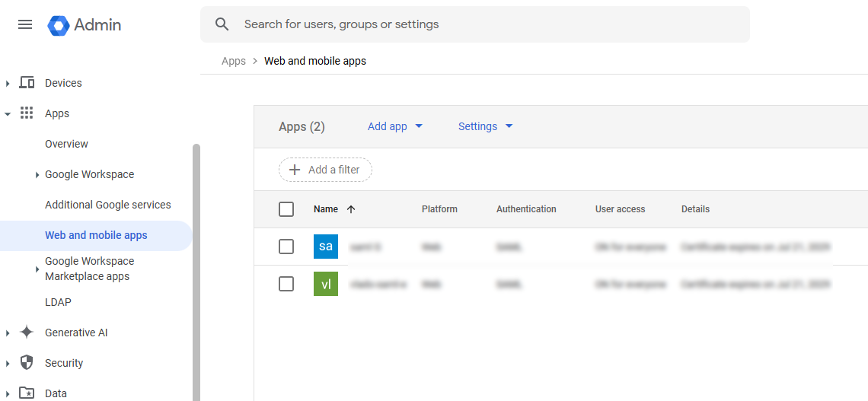Click the green 'vl' app icon
The height and width of the screenshot is (401, 868).
pyautogui.click(x=326, y=284)
